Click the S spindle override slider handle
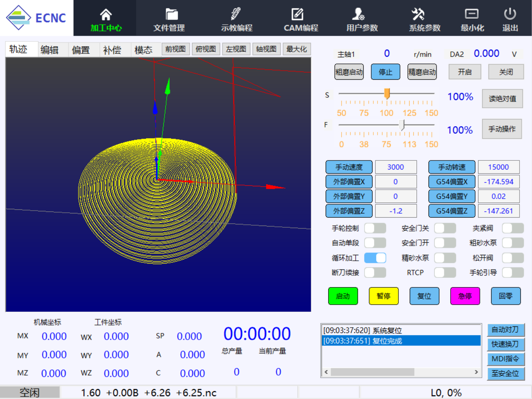The width and height of the screenshot is (532, 399). point(387,94)
